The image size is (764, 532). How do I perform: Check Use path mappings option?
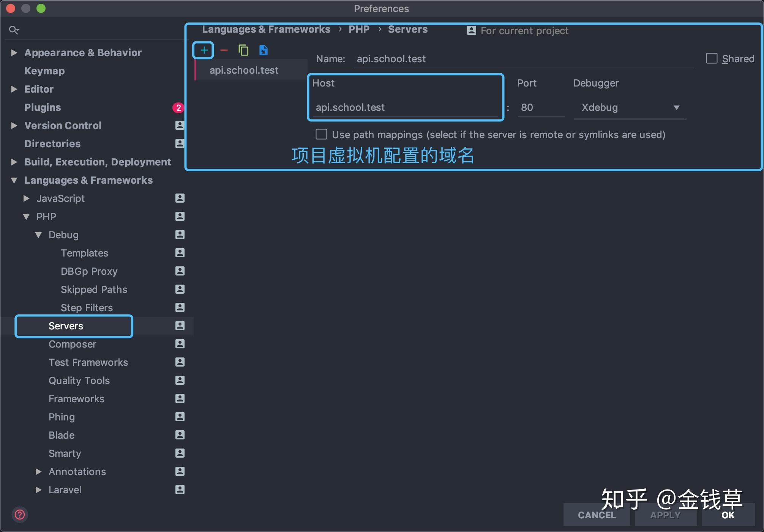click(x=321, y=134)
